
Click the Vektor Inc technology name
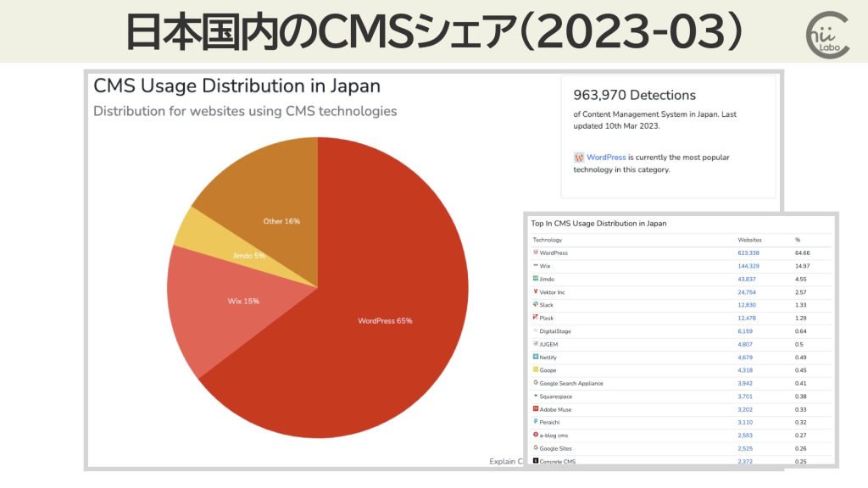coord(552,292)
